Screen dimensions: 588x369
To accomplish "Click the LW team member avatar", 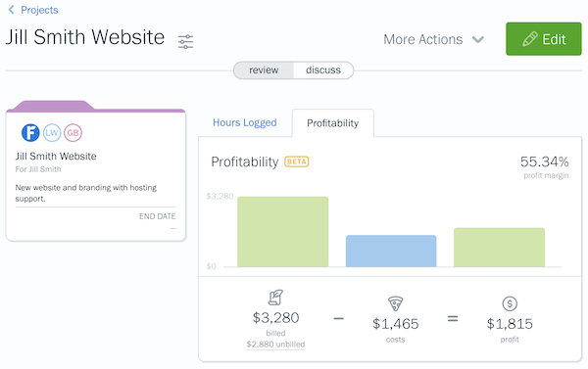I will tap(52, 132).
